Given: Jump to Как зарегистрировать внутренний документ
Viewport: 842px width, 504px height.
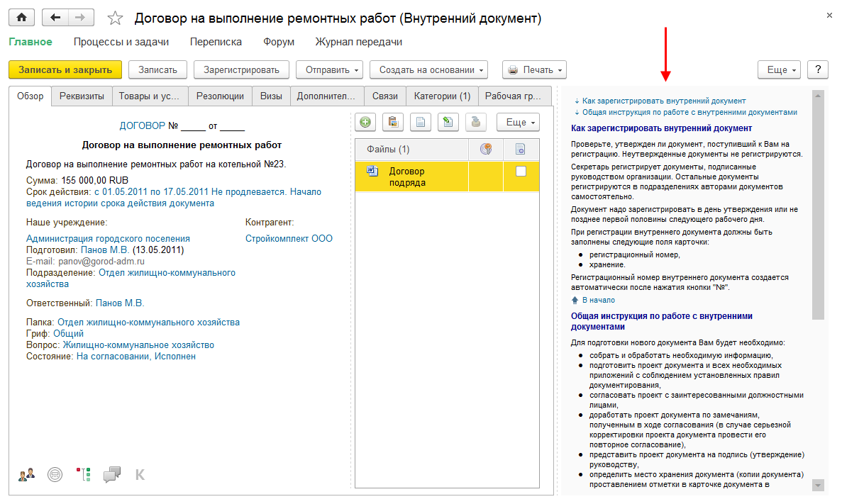Looking at the screenshot, I should point(664,101).
